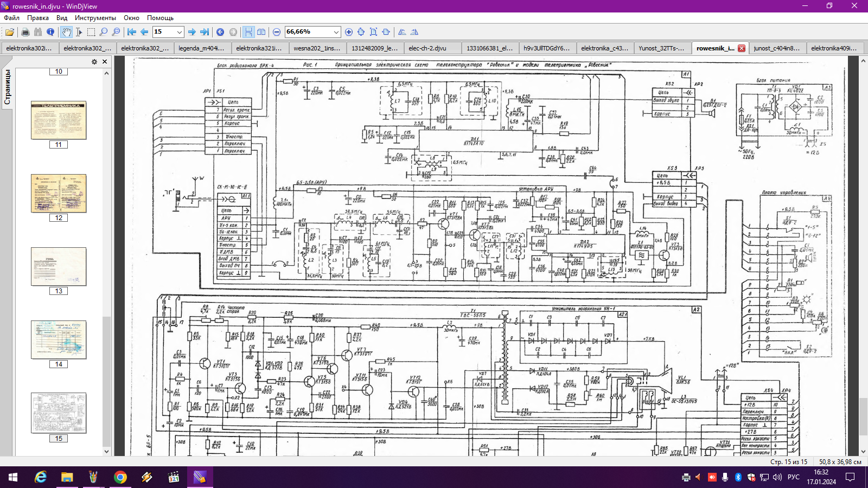Select the page 13 thumbnail

tap(59, 266)
